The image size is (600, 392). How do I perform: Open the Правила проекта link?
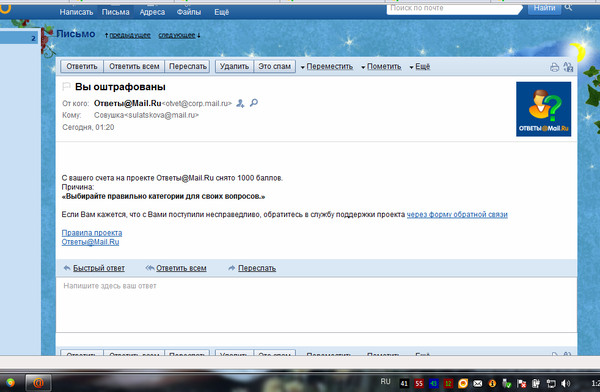pyautogui.click(x=92, y=233)
